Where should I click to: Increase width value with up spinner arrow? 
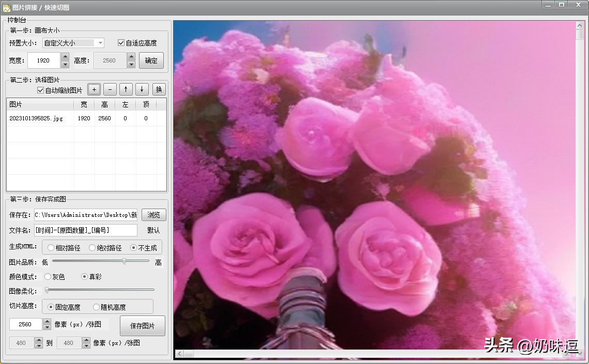65,57
